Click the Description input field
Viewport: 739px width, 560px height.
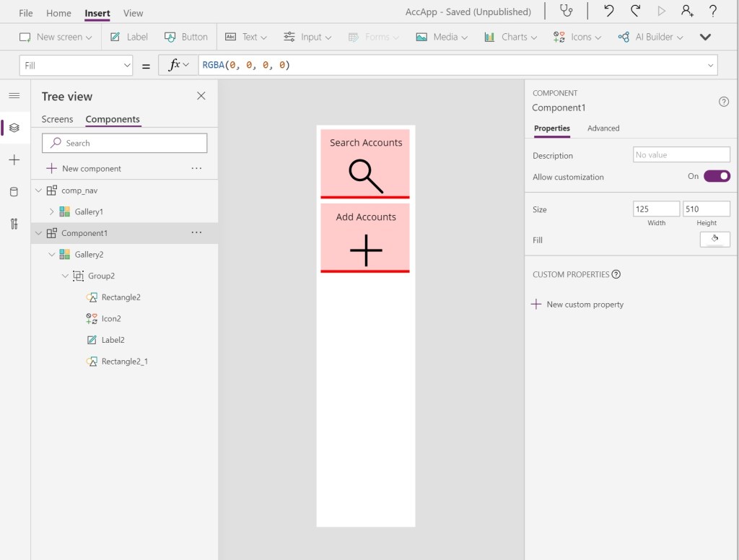[681, 155]
